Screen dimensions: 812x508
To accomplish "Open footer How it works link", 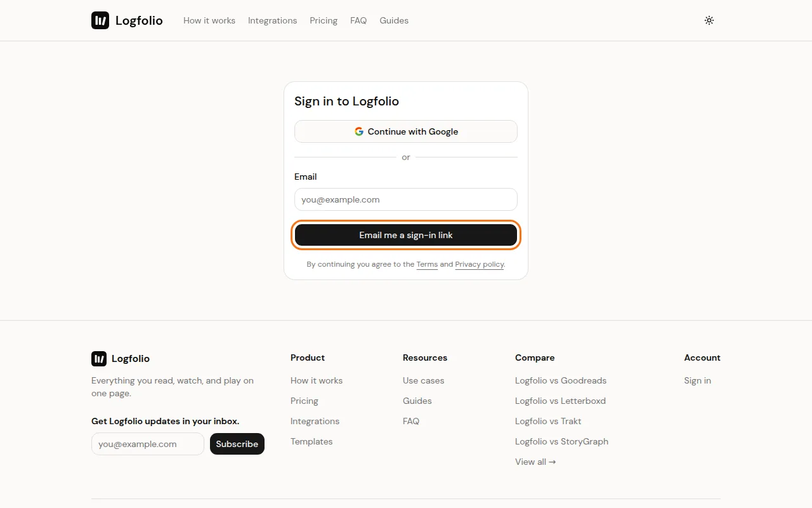I will pyautogui.click(x=317, y=380).
